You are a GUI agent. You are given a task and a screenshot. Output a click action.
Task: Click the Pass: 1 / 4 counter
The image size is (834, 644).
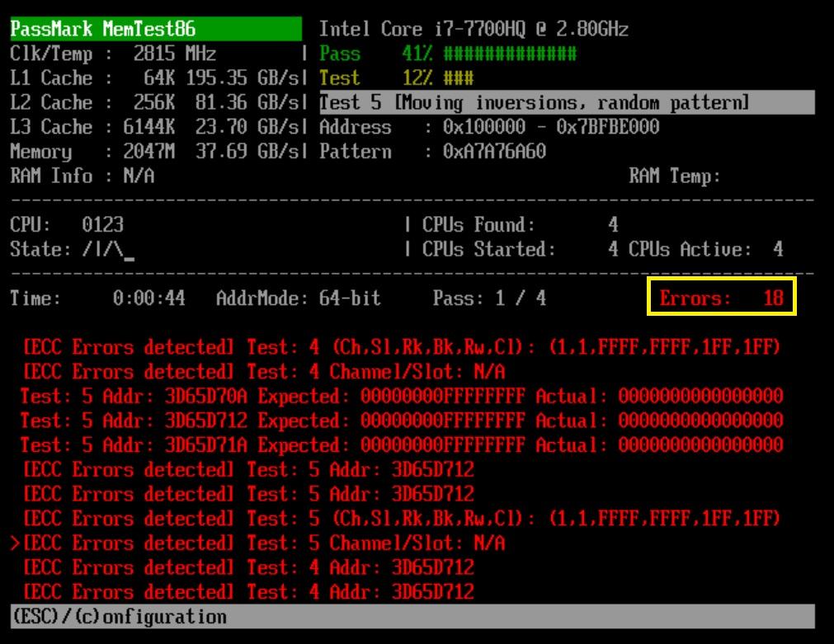pyautogui.click(x=489, y=298)
